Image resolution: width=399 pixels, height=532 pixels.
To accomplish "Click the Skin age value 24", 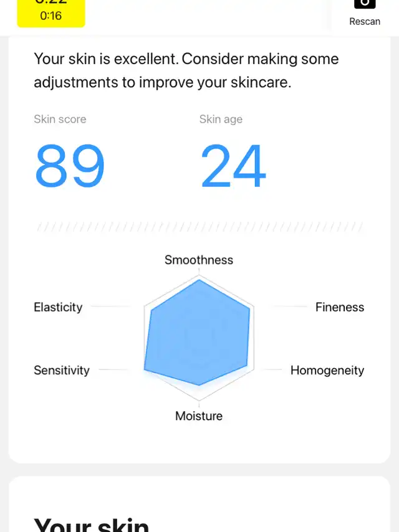I will tap(234, 166).
